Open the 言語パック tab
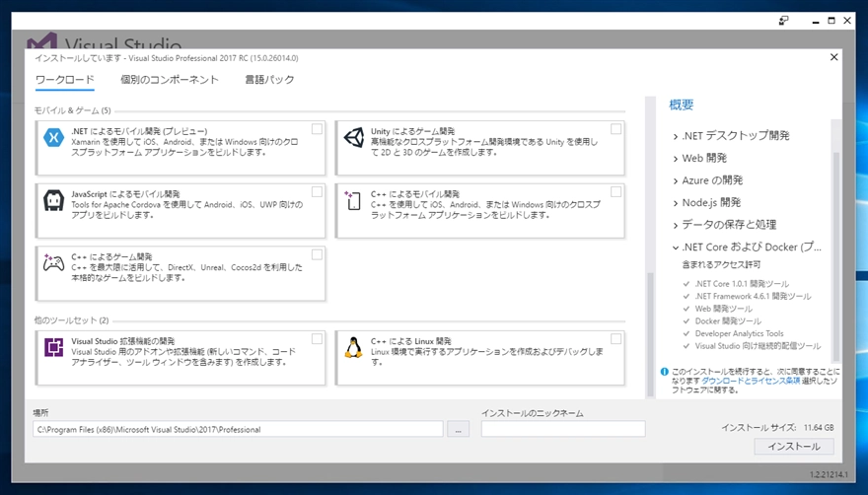The height and width of the screenshot is (495, 868). (x=269, y=80)
